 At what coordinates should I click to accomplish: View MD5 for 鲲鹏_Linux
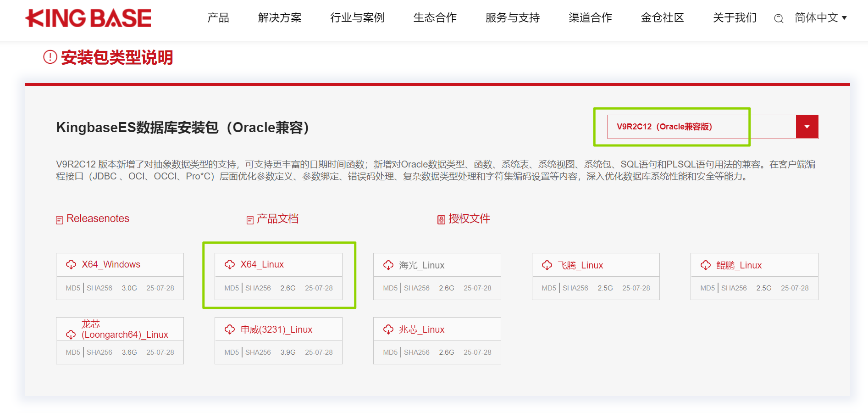point(708,288)
